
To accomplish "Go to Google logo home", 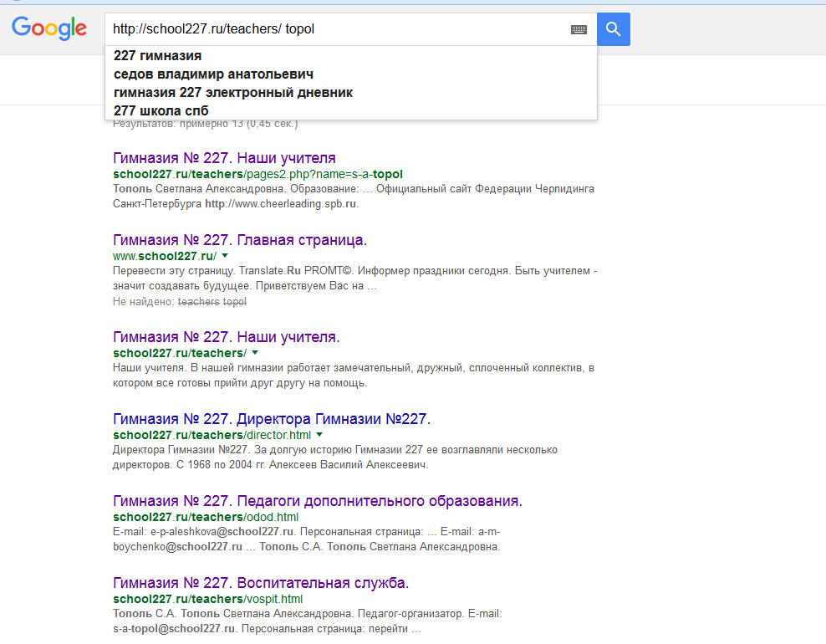I will 49,28.
